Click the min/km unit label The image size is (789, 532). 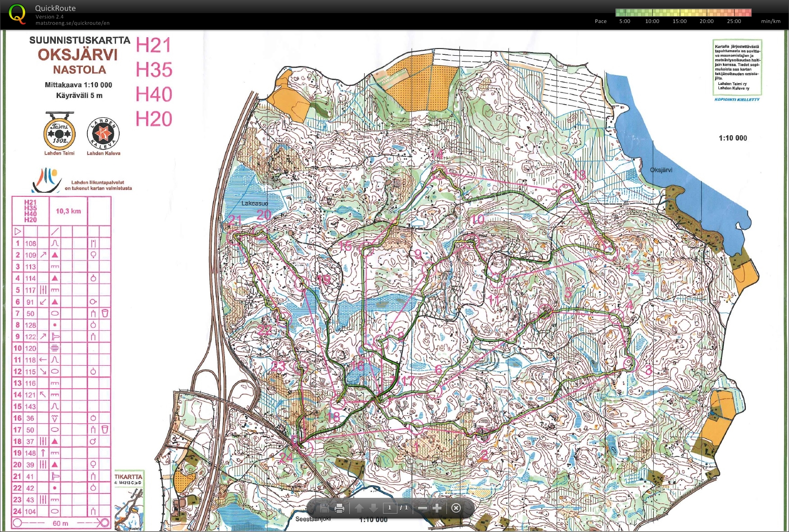coord(771,21)
